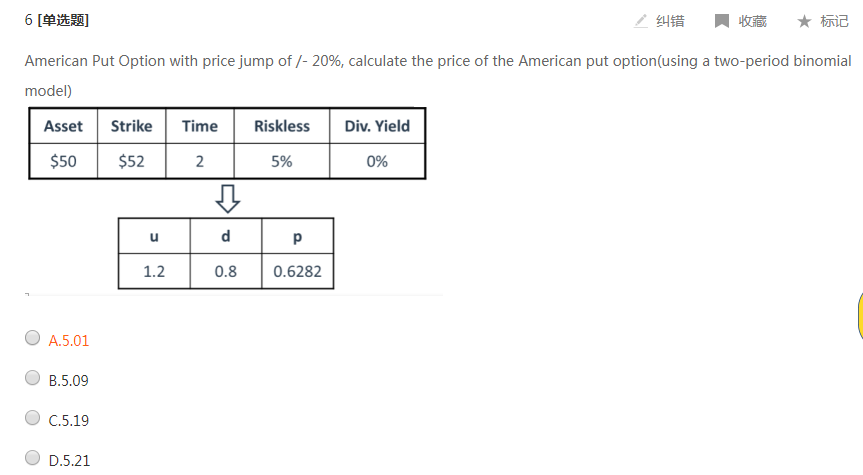Select the radio button for B.5.09
The image size is (863, 475).
point(33,379)
